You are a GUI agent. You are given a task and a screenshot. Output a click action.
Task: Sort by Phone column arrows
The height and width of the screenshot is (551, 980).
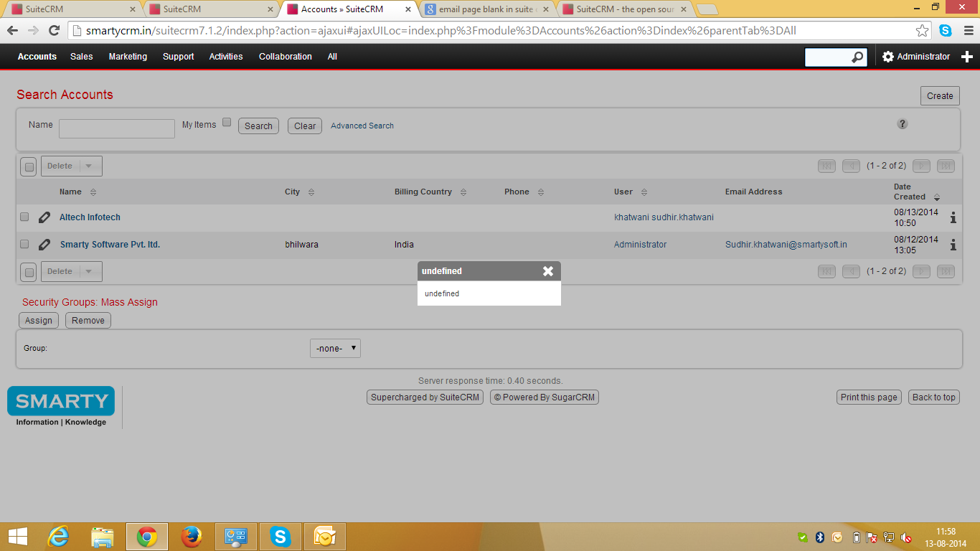coord(541,192)
